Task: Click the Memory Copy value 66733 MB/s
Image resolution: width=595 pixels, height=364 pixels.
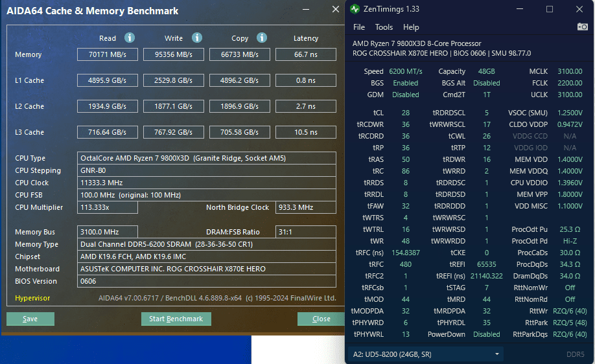Action: tap(239, 54)
